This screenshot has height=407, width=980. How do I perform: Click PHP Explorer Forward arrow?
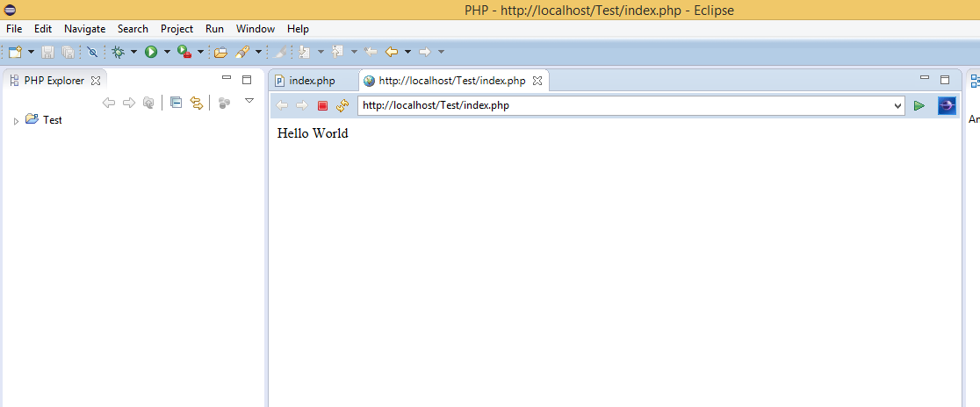pyautogui.click(x=129, y=103)
